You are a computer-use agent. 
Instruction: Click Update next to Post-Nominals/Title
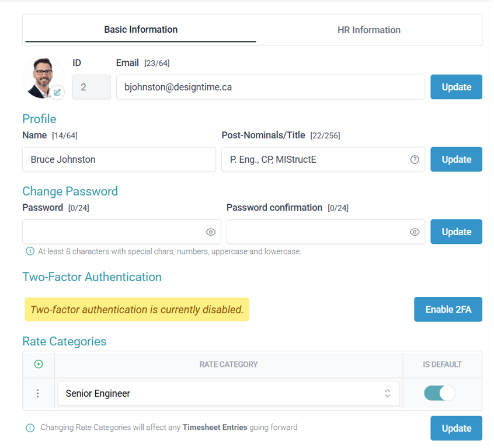(456, 159)
